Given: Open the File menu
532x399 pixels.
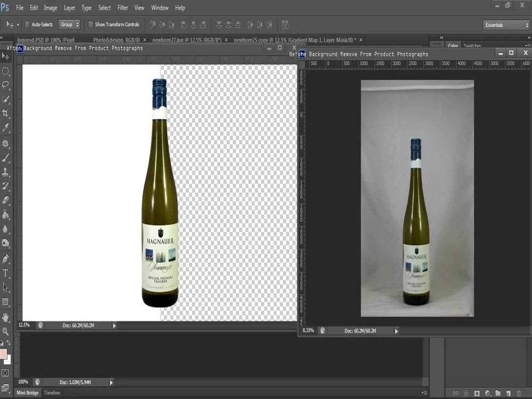Looking at the screenshot, I should pos(20,7).
